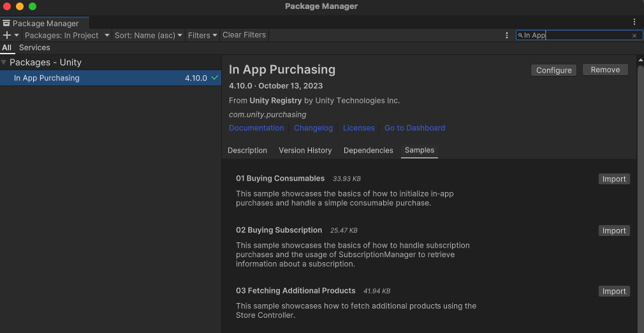This screenshot has width=644, height=333.
Task: Switch to the Description tab
Action: (x=247, y=151)
